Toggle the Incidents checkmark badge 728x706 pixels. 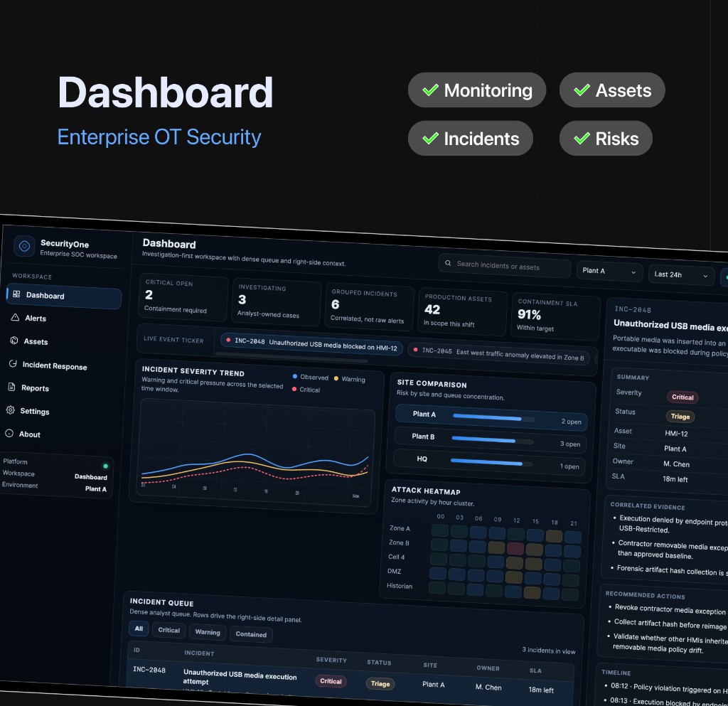tap(429, 138)
